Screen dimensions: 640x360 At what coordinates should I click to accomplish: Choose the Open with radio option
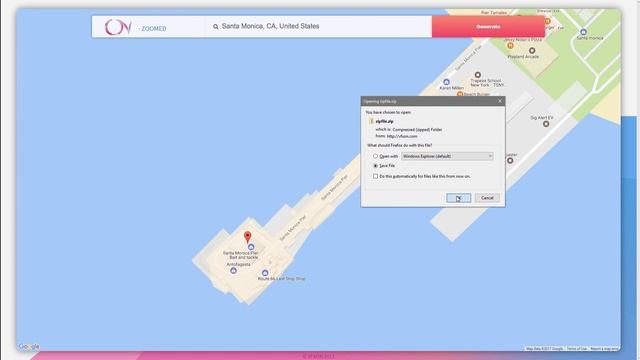pyautogui.click(x=375, y=156)
